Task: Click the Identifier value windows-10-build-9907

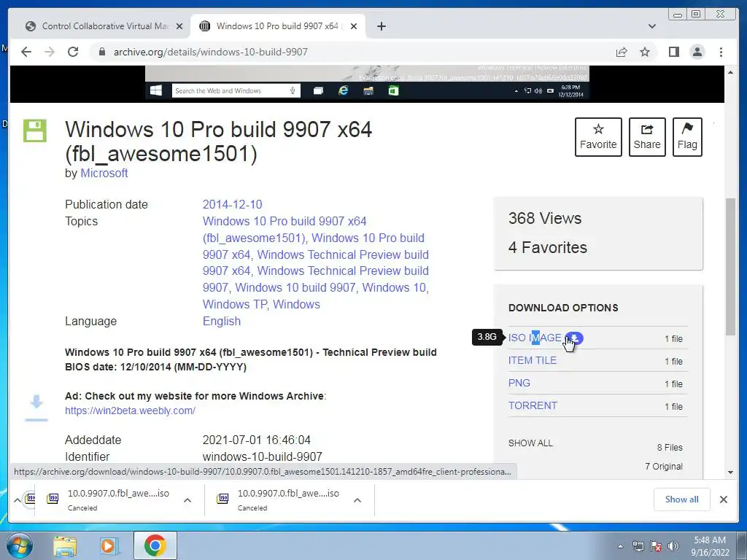Action: click(263, 457)
